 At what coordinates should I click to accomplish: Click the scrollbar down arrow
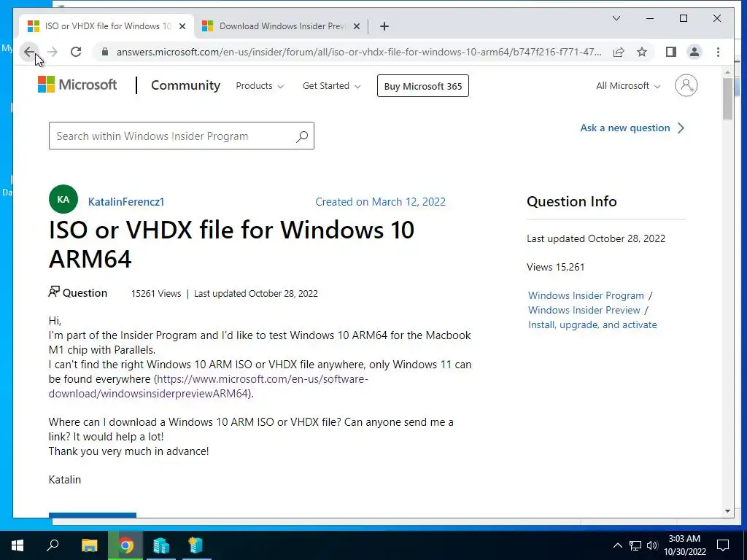727,511
